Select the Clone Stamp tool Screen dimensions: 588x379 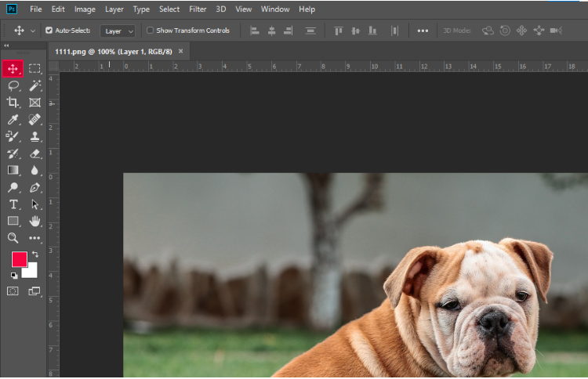34,136
